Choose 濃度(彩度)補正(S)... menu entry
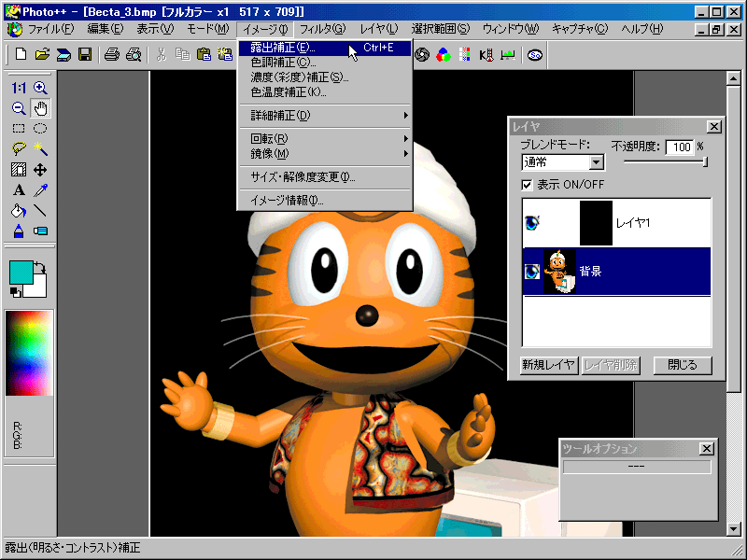Screen dimensions: 747x560 coord(324,77)
